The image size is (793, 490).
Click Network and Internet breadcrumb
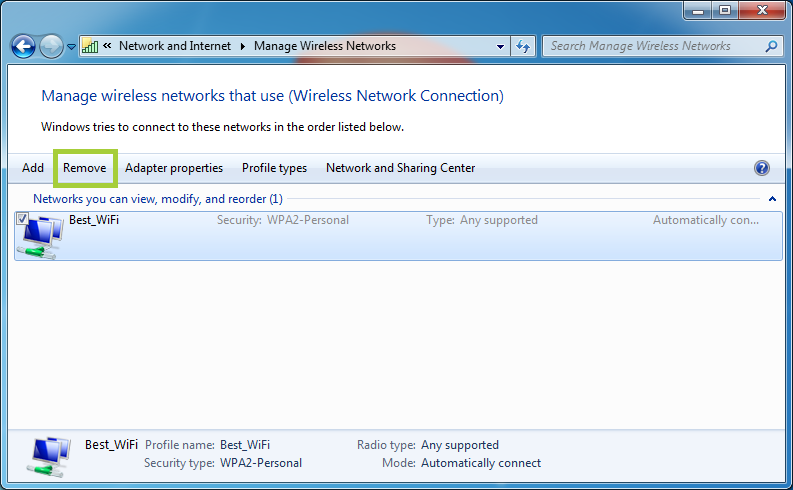tap(175, 46)
